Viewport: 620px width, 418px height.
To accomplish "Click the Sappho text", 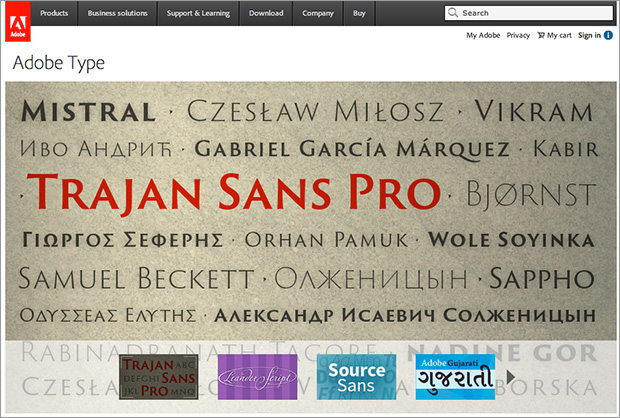I will [542, 278].
